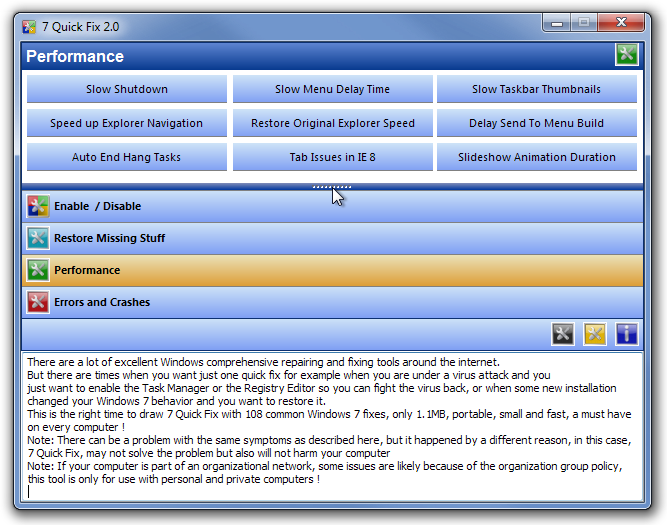Click the teal Restore Missing Stuff icon
The image size is (667, 525).
pos(38,238)
